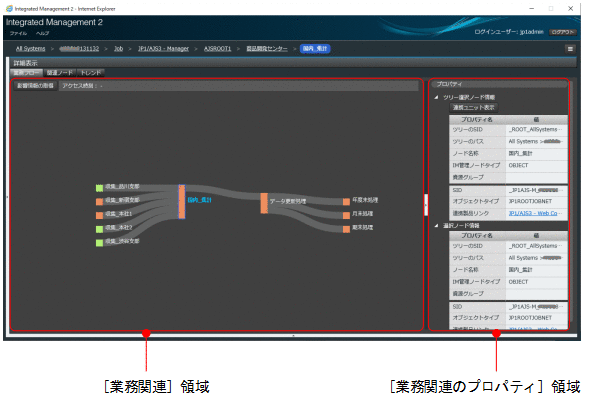The image size is (589, 403).
Task: Click the 収集_品川支部 label
Action: [122, 186]
